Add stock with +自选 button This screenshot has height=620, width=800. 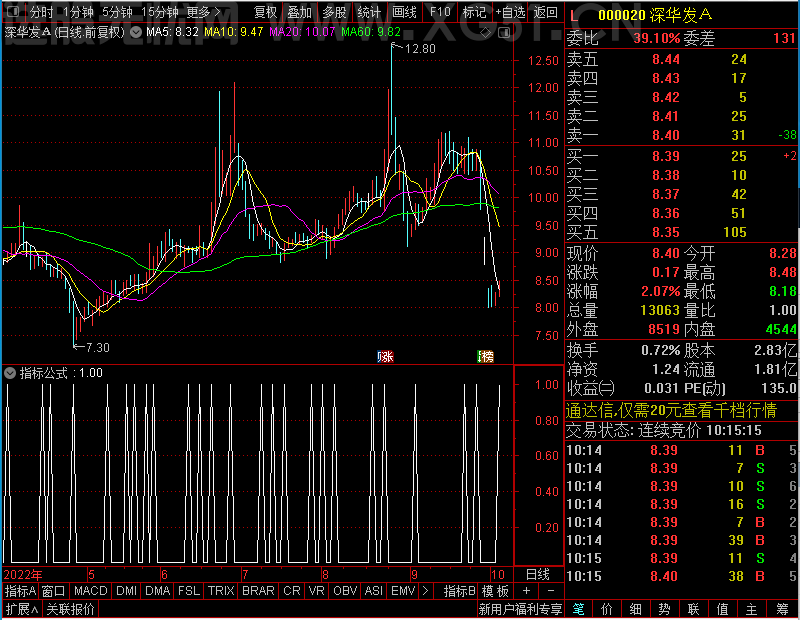pos(510,12)
